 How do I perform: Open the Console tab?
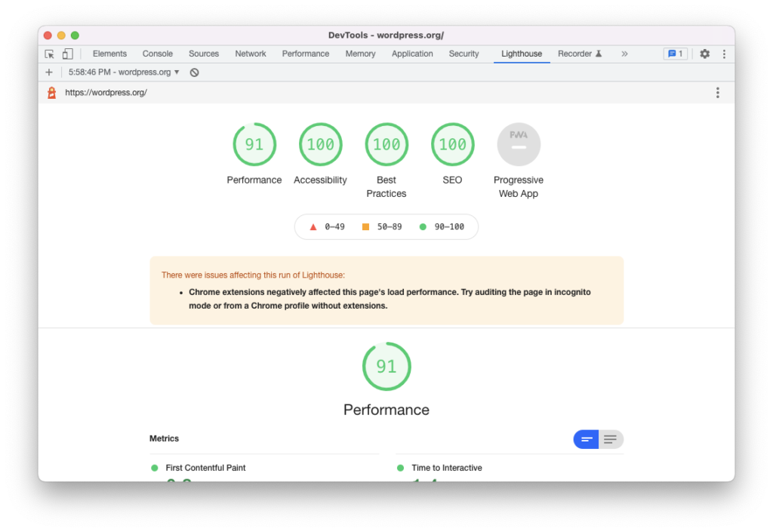pos(158,54)
